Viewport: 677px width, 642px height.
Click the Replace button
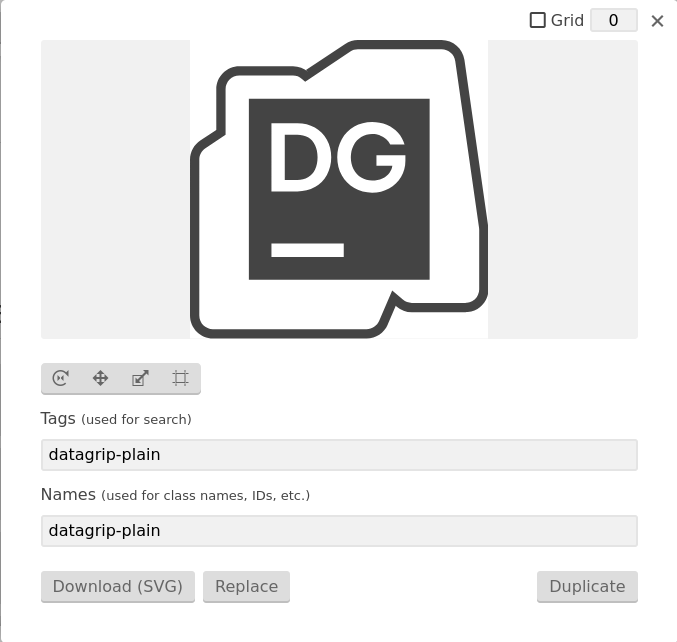[247, 587]
